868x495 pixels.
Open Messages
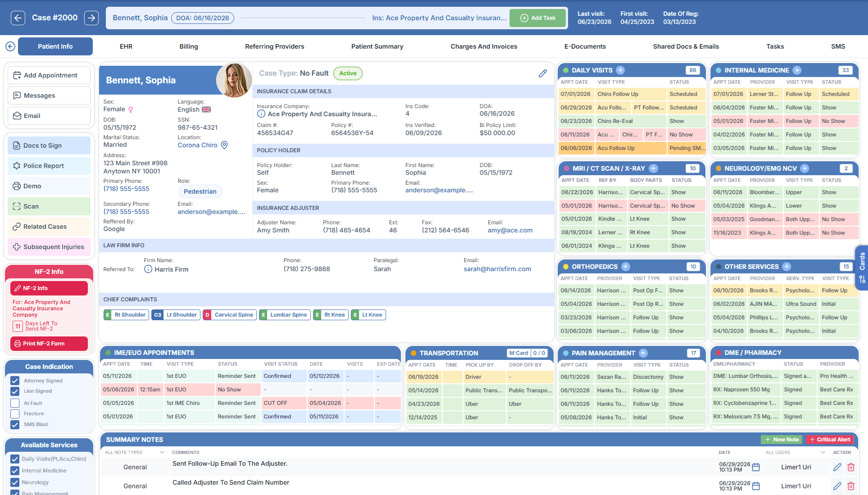click(x=49, y=95)
